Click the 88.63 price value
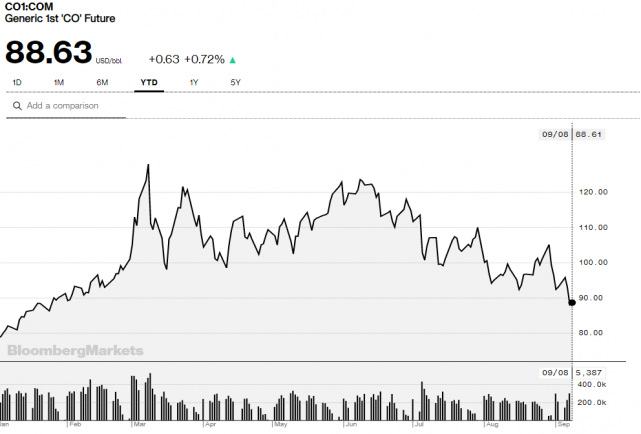The width and height of the screenshot is (641, 434). 48,53
